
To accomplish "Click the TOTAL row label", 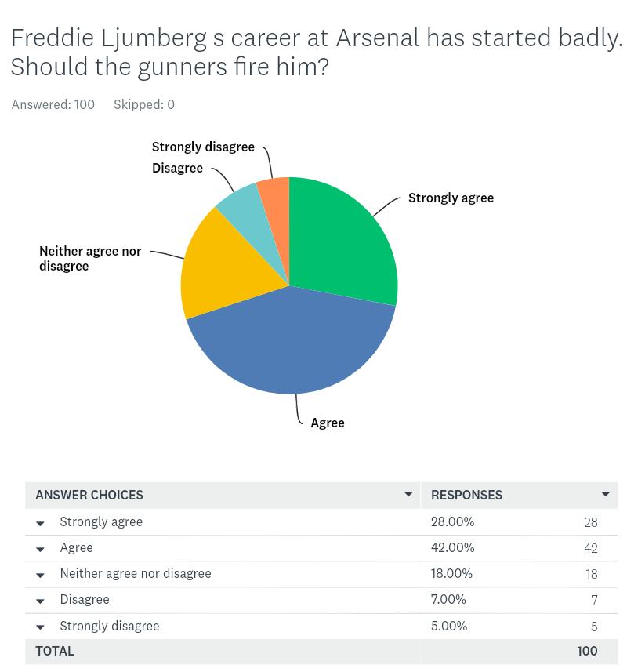I will coord(55,651).
